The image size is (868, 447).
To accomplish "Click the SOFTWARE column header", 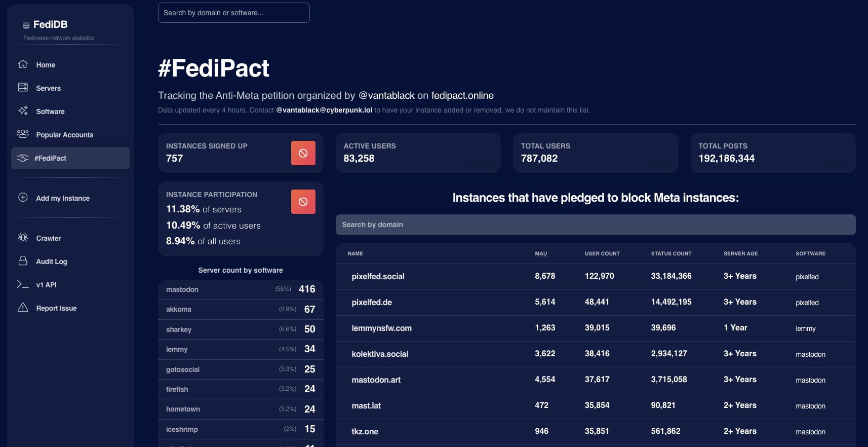I will (811, 253).
